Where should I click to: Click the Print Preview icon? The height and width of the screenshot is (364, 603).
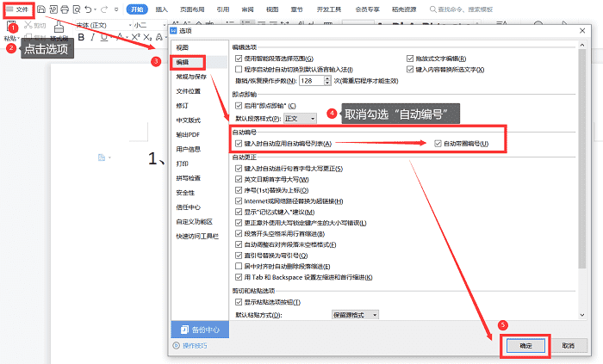tap(77, 9)
